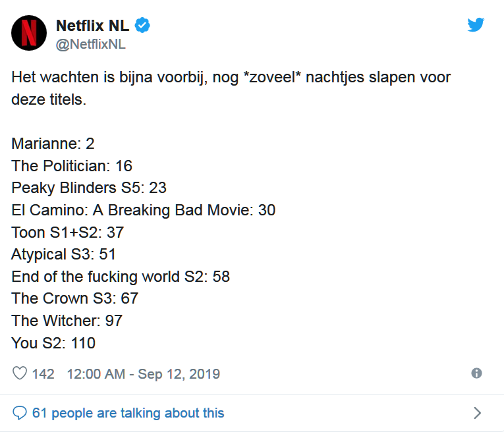Expand conversation with the right chevron arrow
The image size is (504, 436).
pos(478,413)
